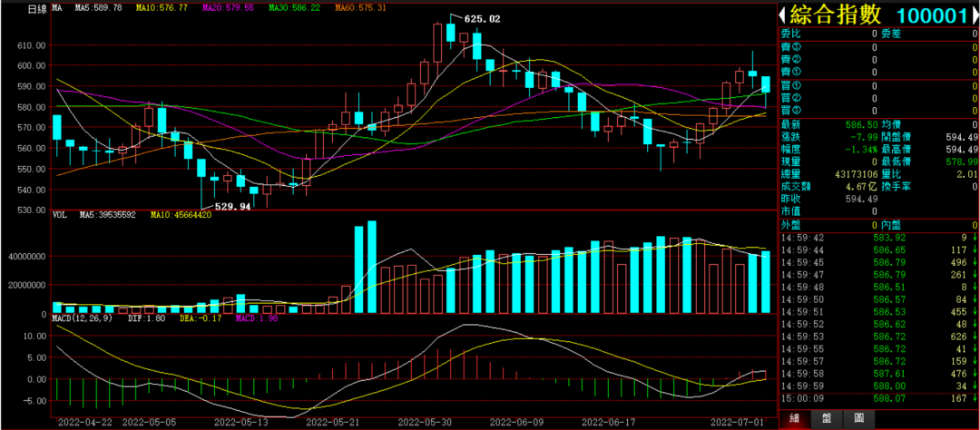Click the 量比 value 2.01
Screen dimensions: 980x430
point(967,173)
